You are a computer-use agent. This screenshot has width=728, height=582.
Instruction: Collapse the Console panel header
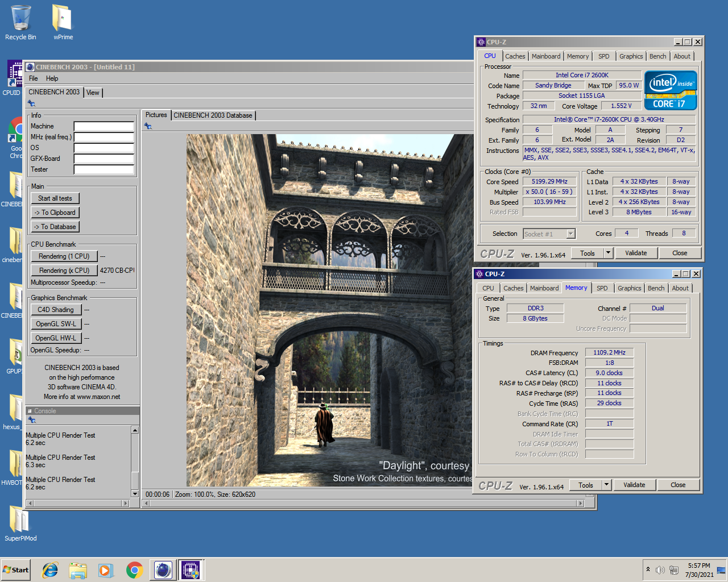click(x=30, y=411)
